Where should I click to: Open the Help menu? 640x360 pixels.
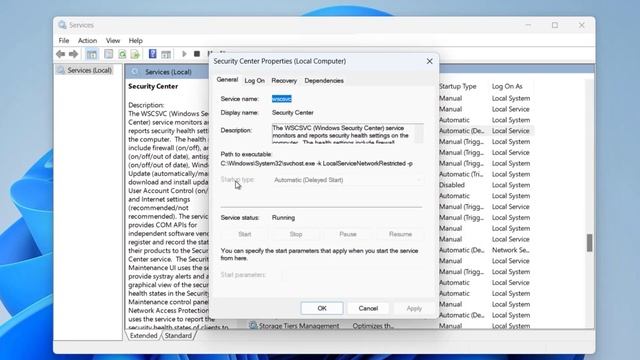[x=136, y=40]
